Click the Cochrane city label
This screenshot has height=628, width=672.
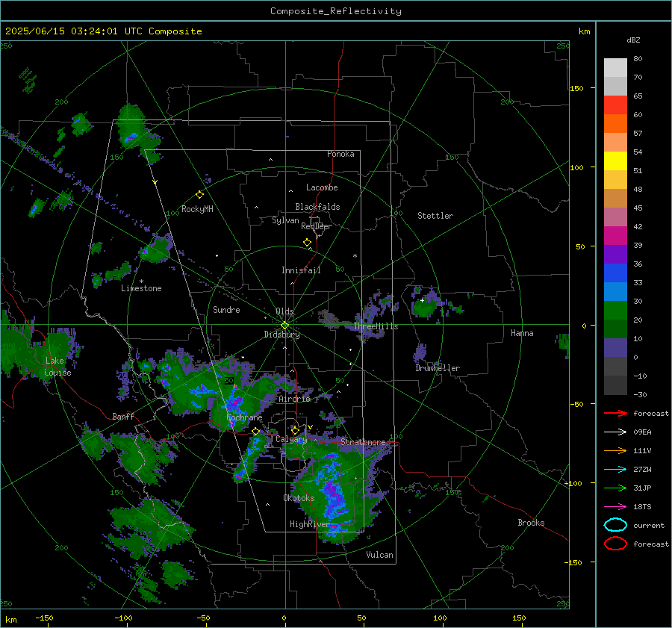(x=244, y=417)
